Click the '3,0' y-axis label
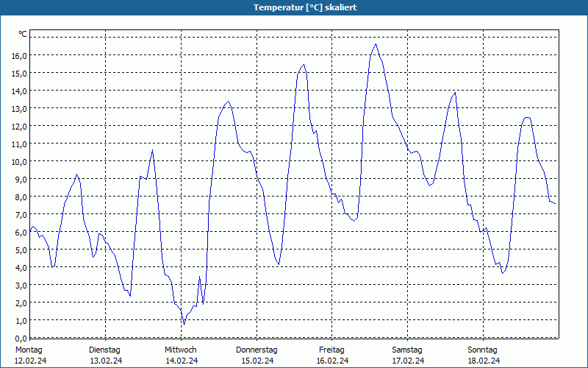Image resolution: width=588 pixels, height=368 pixels. [21, 285]
